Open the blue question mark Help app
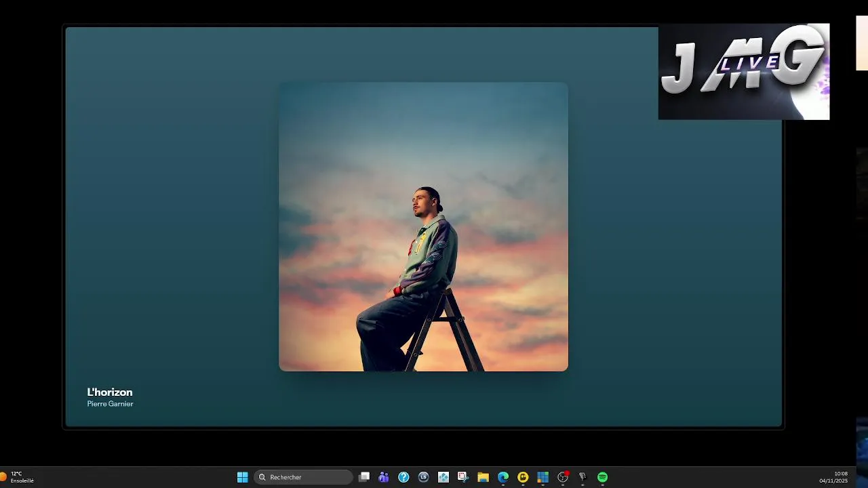Viewport: 868px width, 488px height. (403, 477)
